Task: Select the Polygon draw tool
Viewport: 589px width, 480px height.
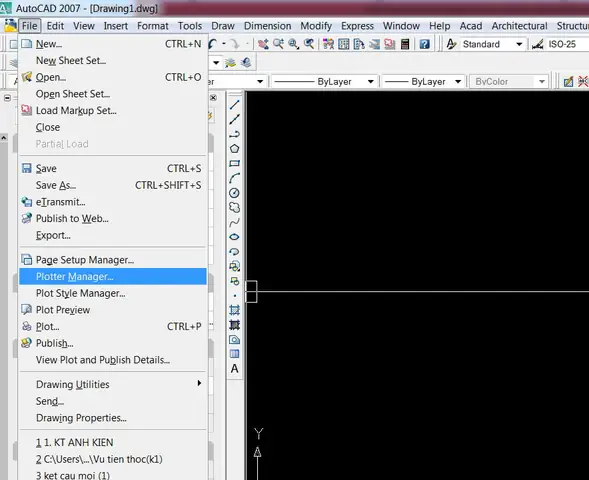Action: pos(234,149)
